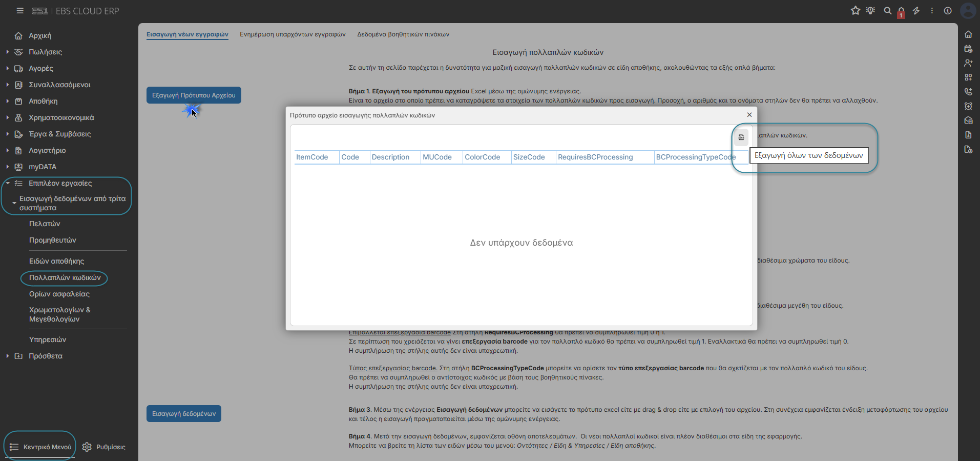Click the Πωλήσεις handshake icon
This screenshot has width=980, height=461.
18,52
